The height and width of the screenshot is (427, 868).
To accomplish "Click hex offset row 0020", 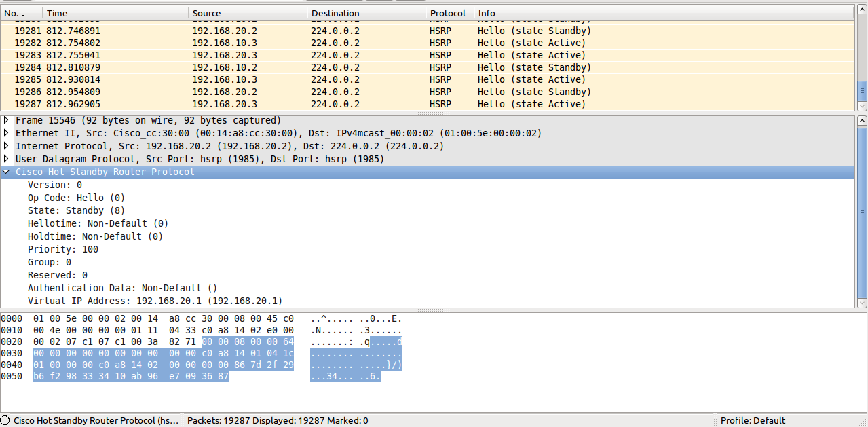I will [x=12, y=341].
